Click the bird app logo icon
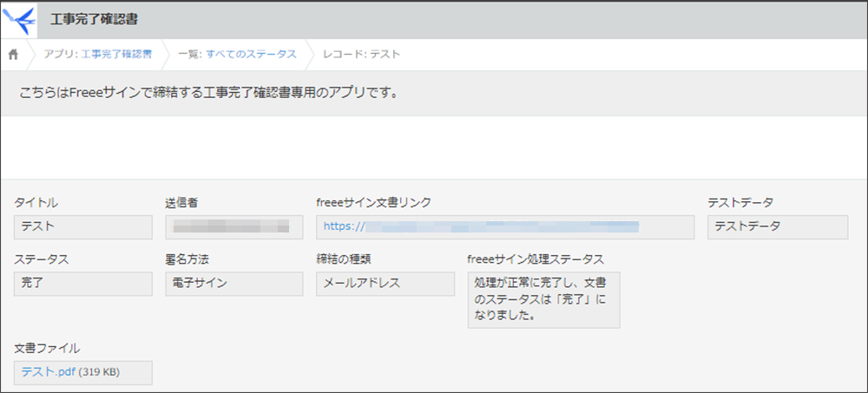 [x=19, y=20]
